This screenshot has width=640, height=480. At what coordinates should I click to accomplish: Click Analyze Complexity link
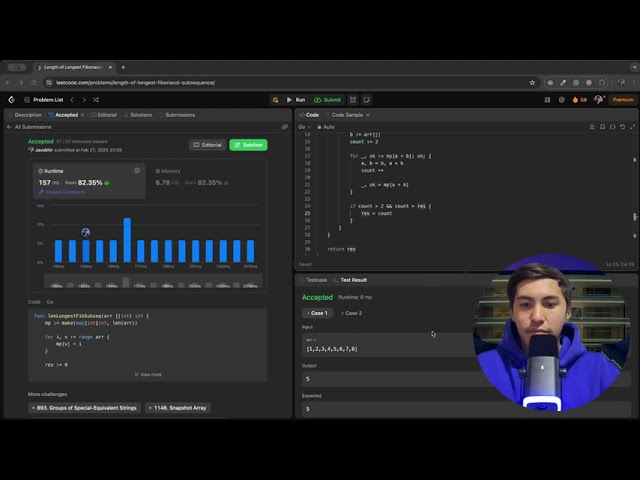point(62,192)
